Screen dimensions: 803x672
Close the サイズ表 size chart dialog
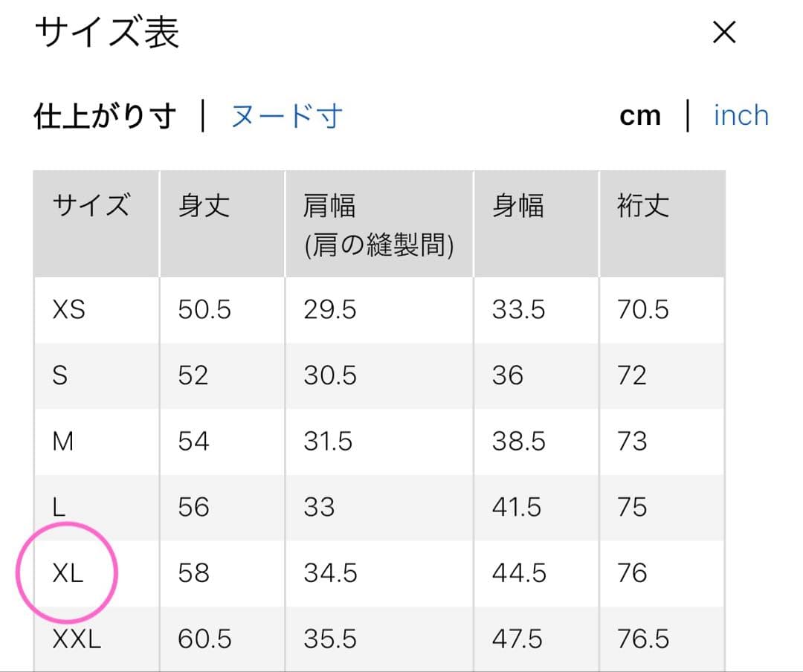click(x=723, y=33)
